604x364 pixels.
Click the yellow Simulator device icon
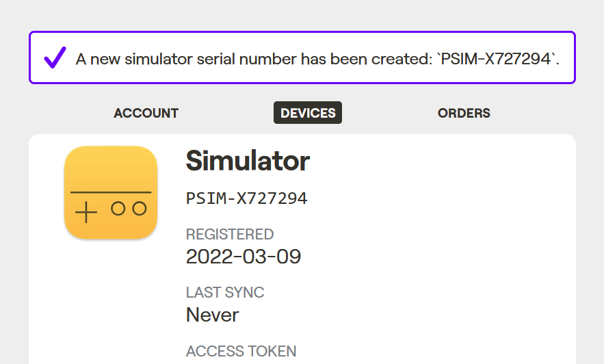111,192
